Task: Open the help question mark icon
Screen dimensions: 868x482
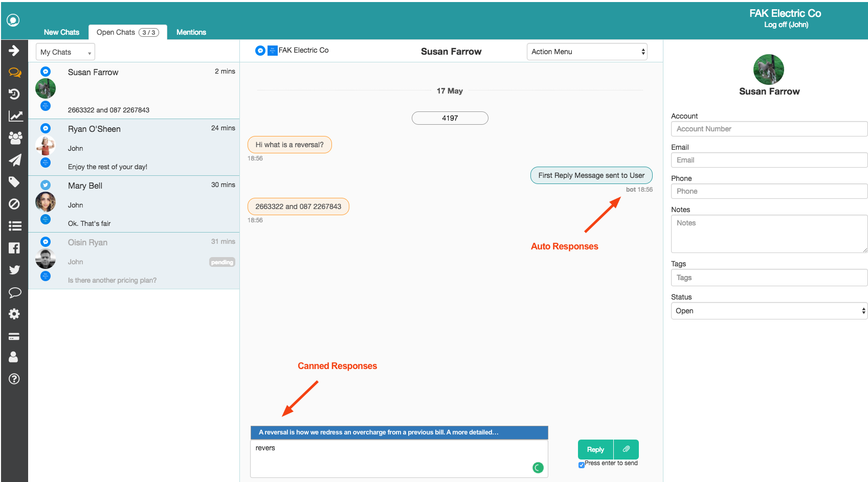Action: tap(14, 379)
